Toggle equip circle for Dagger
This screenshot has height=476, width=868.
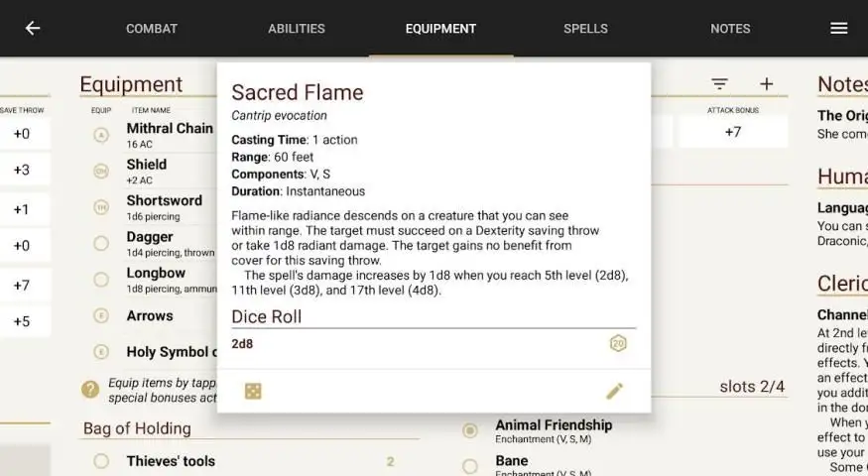pyautogui.click(x=101, y=243)
